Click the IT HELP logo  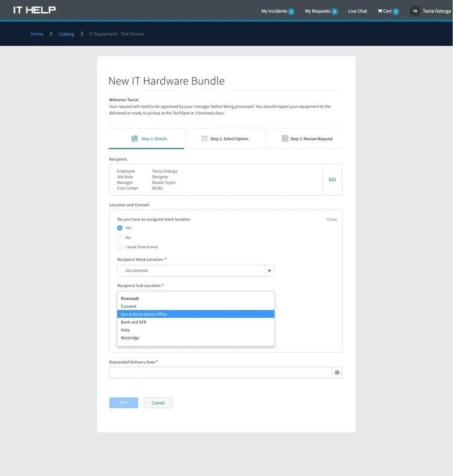[34, 10]
